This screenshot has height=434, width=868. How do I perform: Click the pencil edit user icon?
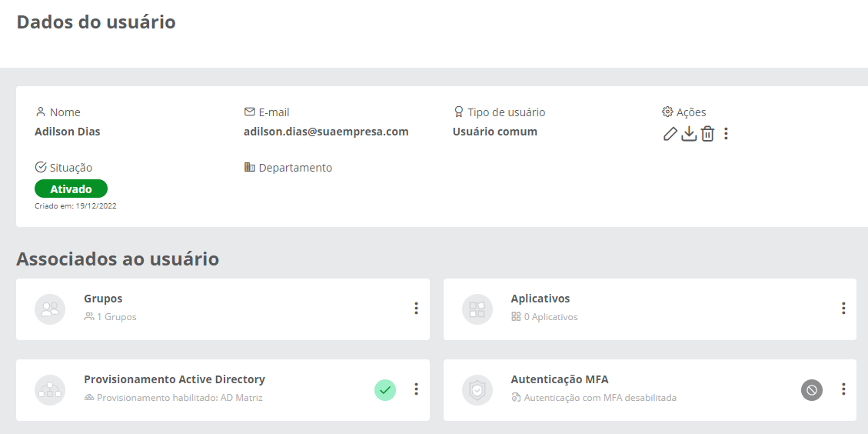click(x=670, y=134)
